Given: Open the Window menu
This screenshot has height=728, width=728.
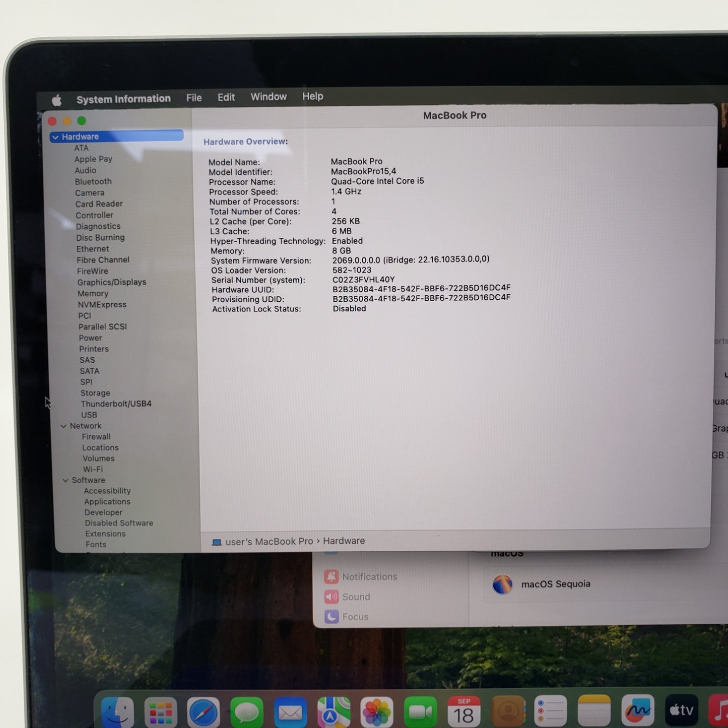Looking at the screenshot, I should pos(269,97).
